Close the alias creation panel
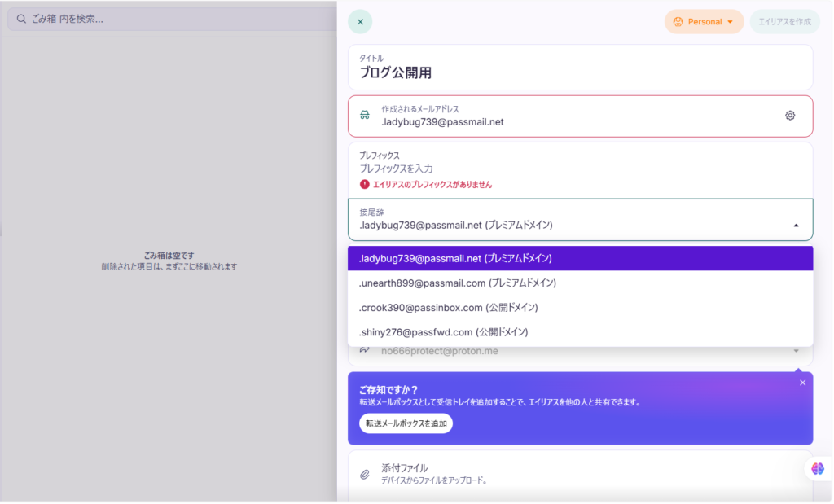Viewport: 834px width, 504px height. click(359, 22)
